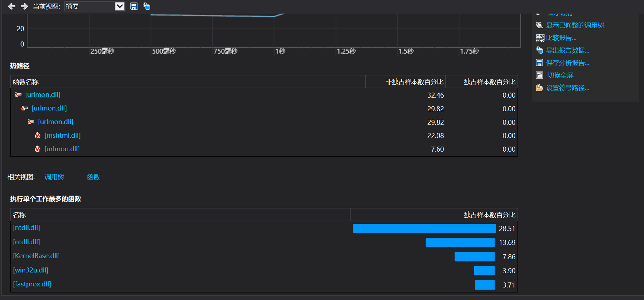
Task: Click the set symbol path folder icon
Action: point(540,88)
